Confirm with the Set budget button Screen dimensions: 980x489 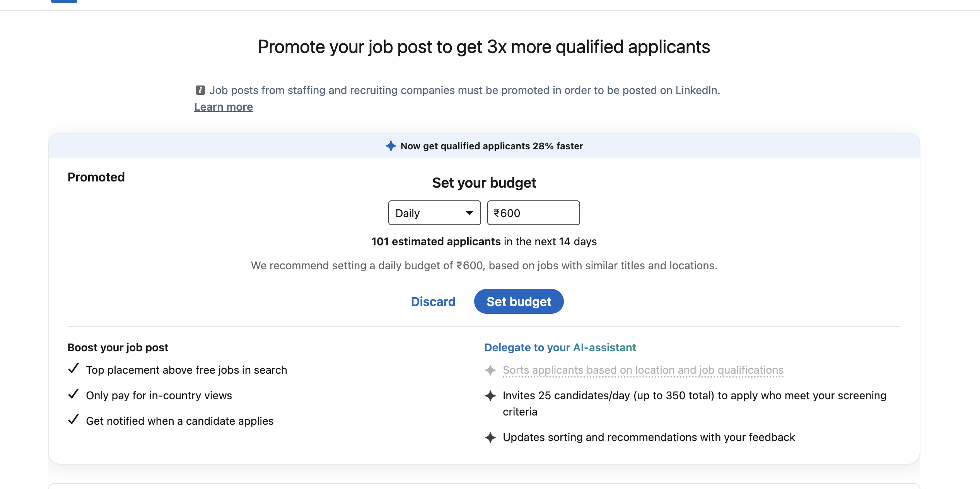click(519, 301)
